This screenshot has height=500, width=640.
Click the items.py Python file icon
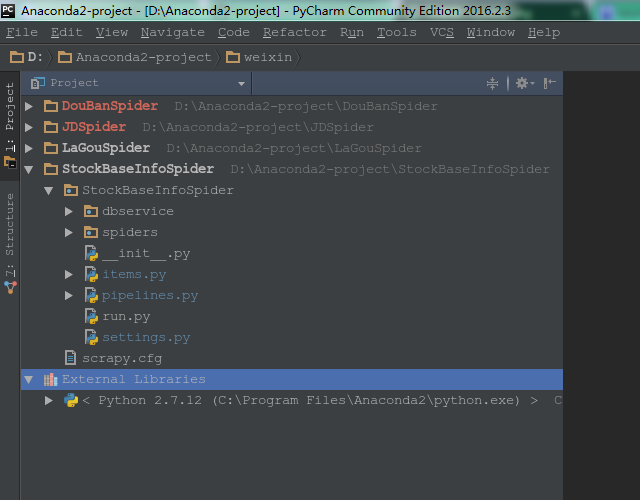coord(91,274)
